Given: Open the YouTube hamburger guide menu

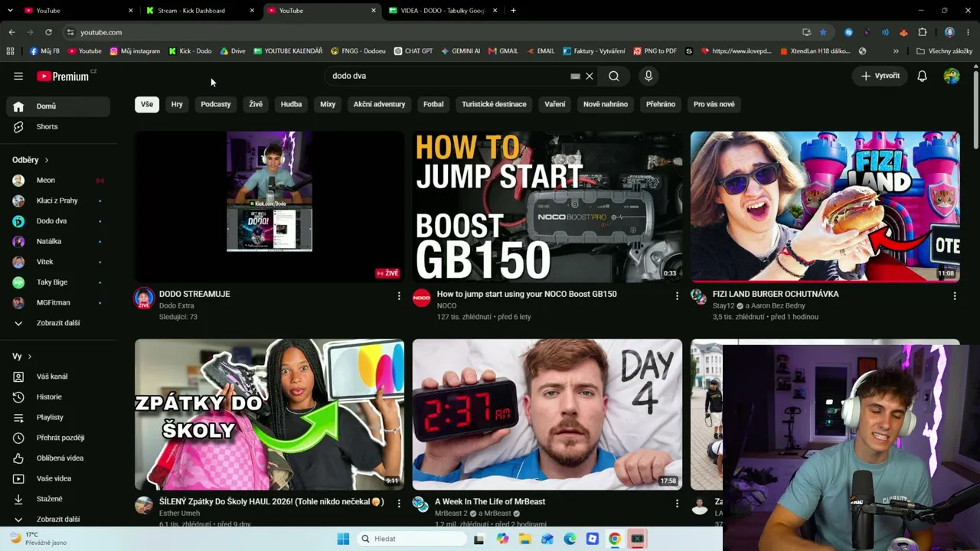Looking at the screenshot, I should pyautogui.click(x=18, y=76).
